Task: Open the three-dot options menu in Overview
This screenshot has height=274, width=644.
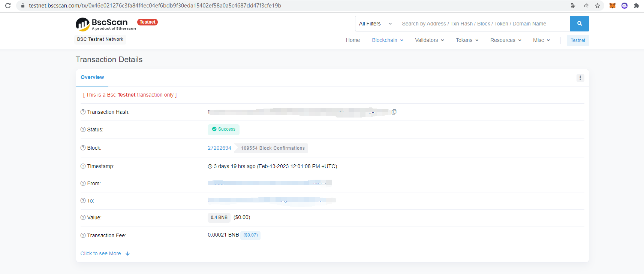Action: pos(580,78)
